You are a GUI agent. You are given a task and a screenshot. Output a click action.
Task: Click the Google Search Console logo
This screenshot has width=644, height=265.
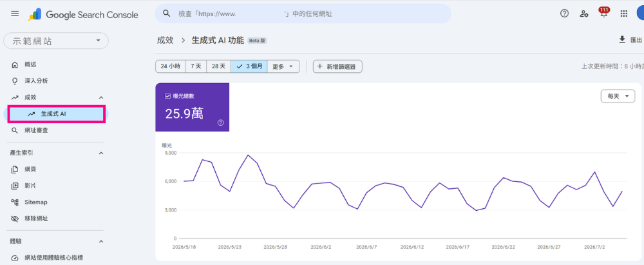coord(83,14)
